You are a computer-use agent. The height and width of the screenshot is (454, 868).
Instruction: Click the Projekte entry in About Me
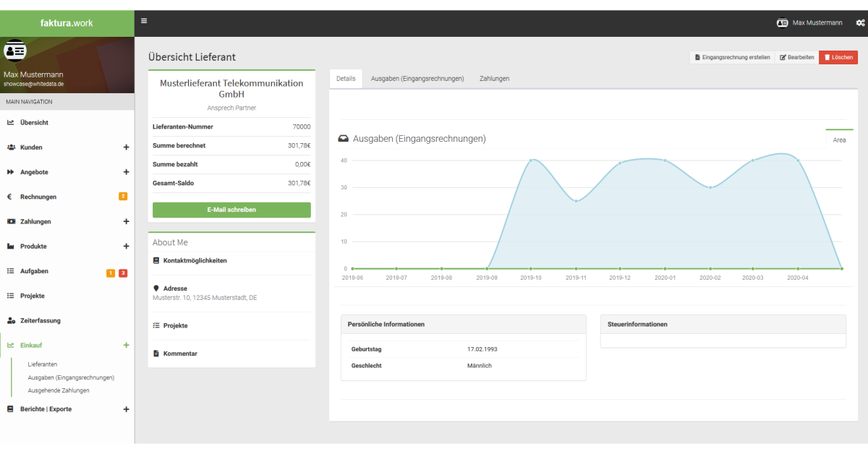pos(175,326)
